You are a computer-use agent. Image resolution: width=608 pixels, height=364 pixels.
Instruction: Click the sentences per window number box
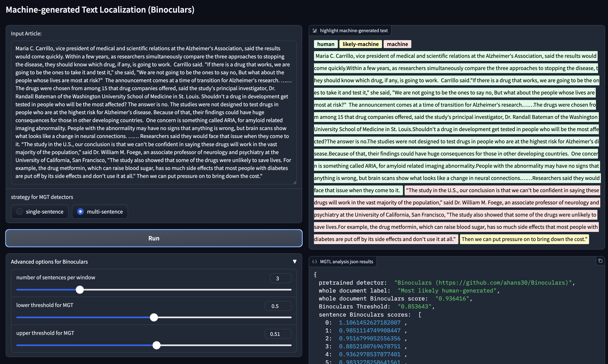tap(280, 278)
